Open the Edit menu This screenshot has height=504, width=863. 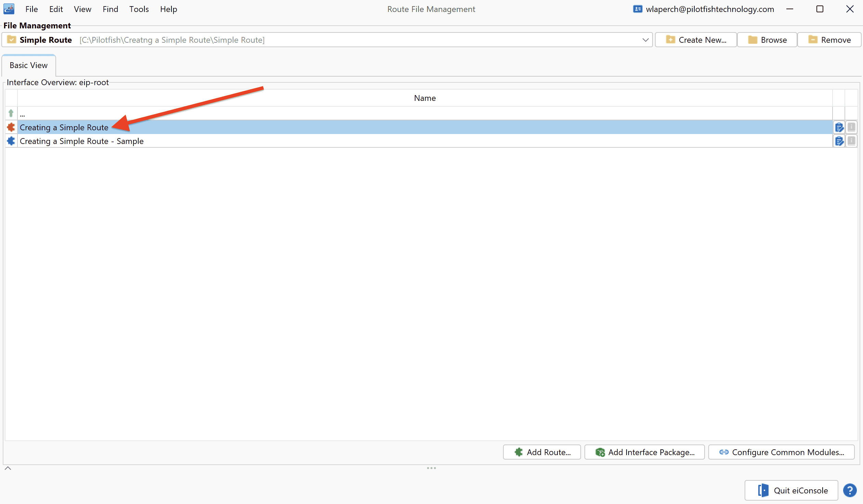coord(56,9)
